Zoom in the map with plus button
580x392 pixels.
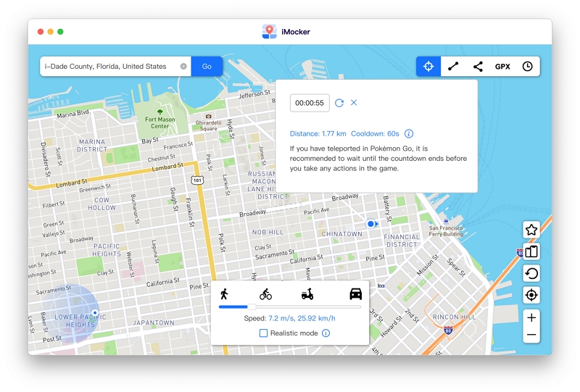[x=531, y=317]
